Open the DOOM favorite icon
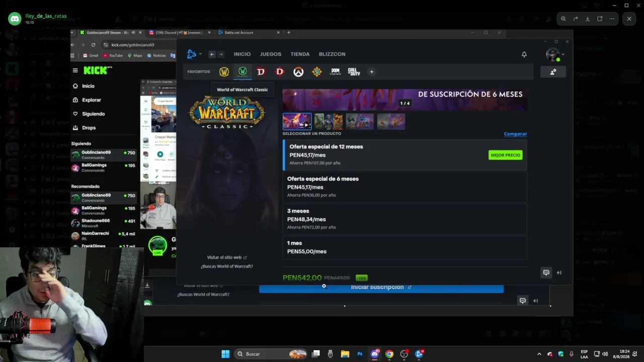 (335, 72)
